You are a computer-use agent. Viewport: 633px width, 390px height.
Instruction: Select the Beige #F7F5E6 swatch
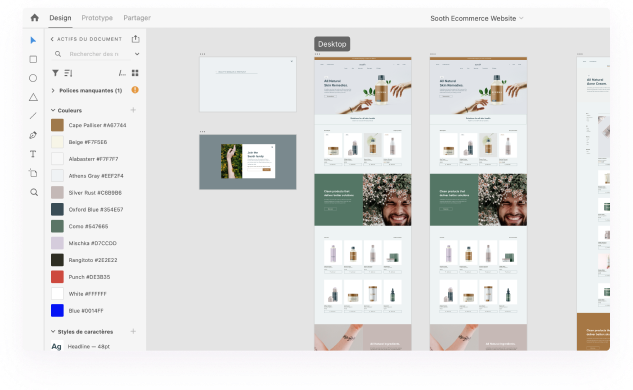pyautogui.click(x=57, y=142)
